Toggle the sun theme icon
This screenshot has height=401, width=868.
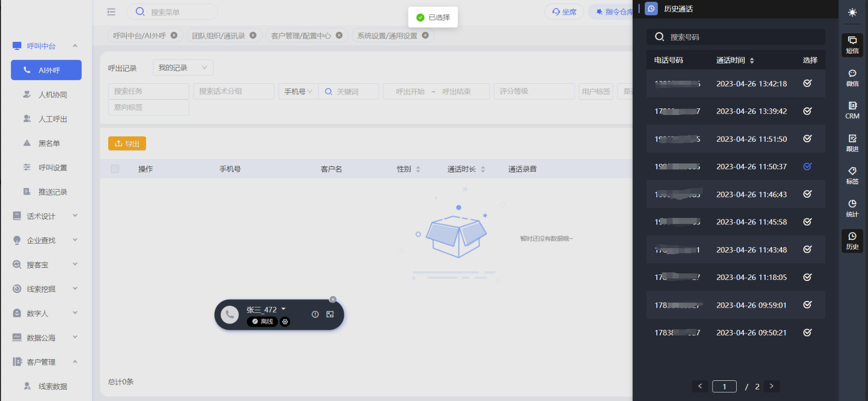[852, 13]
